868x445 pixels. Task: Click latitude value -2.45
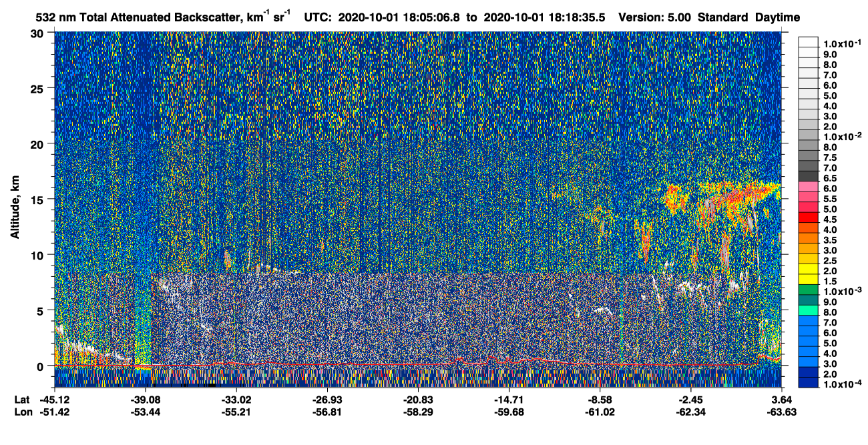pos(691,399)
